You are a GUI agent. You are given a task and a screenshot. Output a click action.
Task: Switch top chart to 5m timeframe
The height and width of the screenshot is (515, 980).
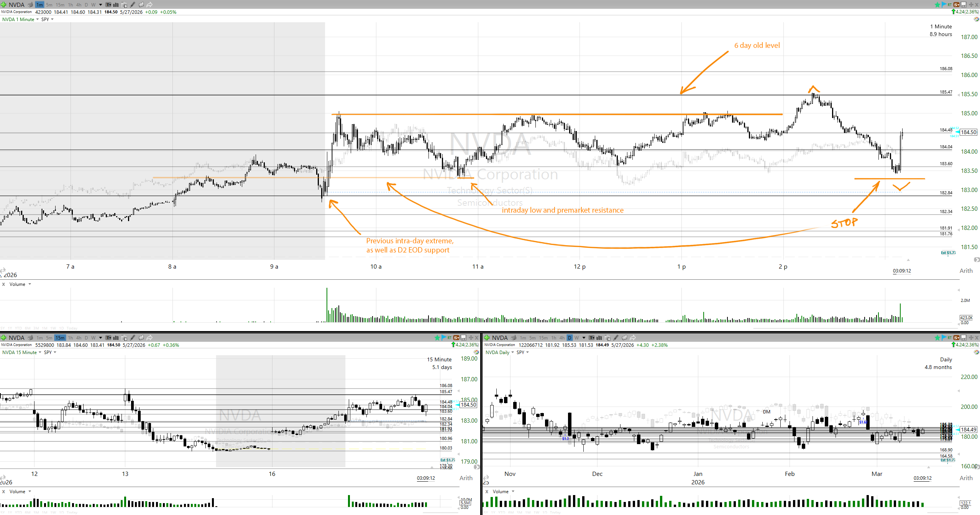(x=49, y=5)
